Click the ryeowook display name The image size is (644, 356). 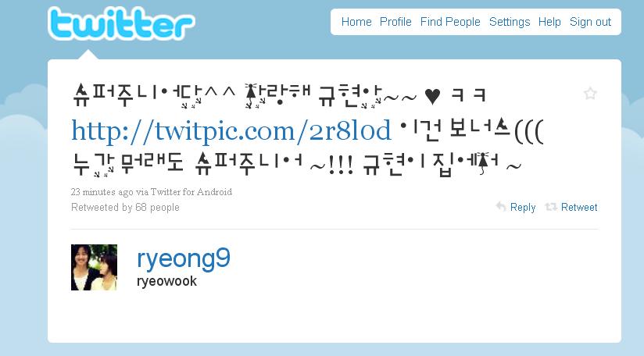[166, 281]
